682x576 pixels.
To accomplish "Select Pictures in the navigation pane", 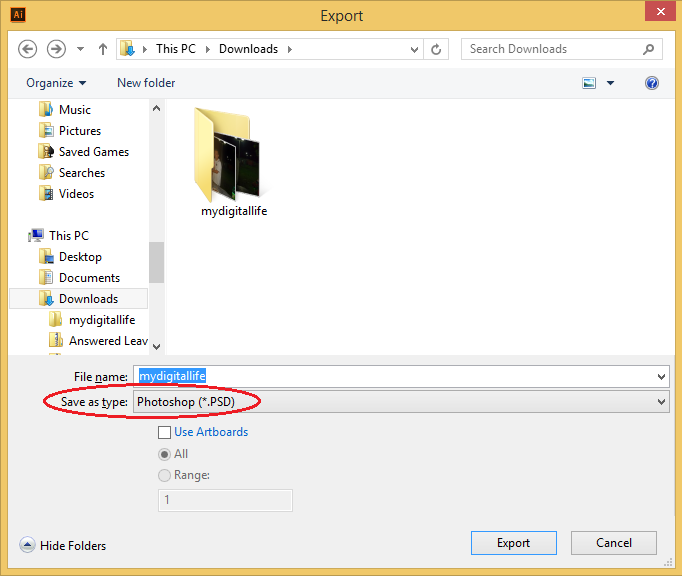I will pos(80,131).
